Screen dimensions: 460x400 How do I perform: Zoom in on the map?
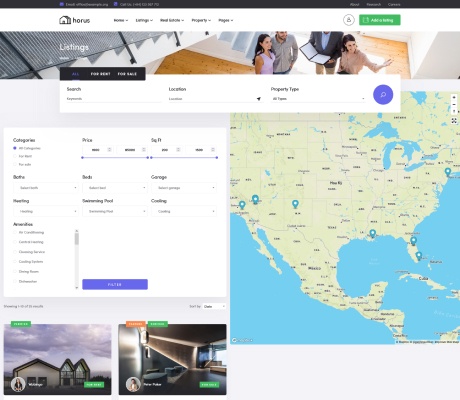click(x=454, y=97)
